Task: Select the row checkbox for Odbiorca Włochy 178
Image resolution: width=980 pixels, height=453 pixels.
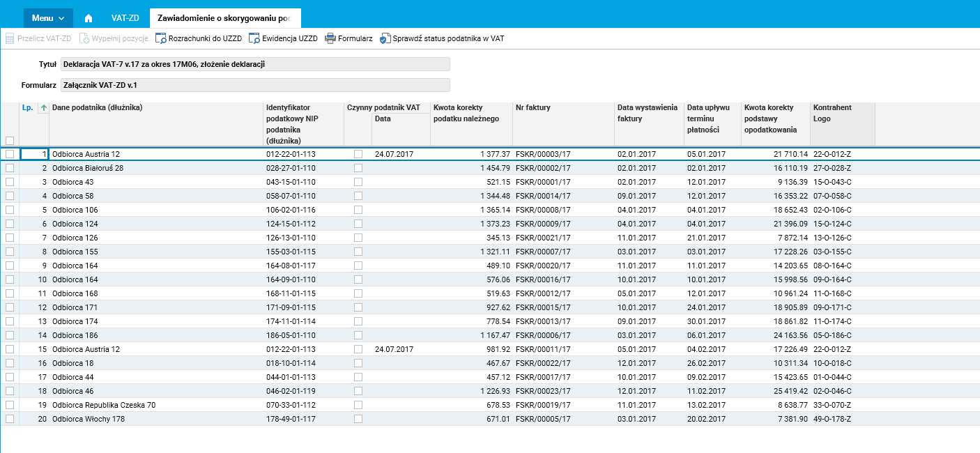Action: click(10, 419)
